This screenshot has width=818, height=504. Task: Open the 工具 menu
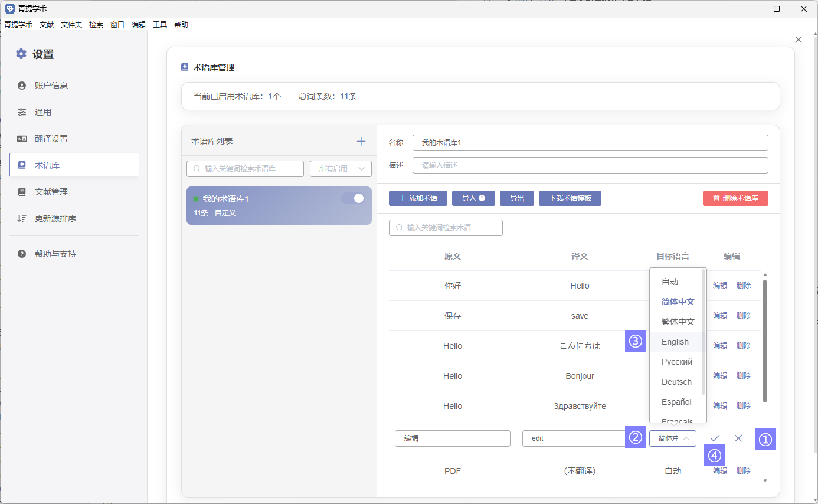click(x=160, y=25)
